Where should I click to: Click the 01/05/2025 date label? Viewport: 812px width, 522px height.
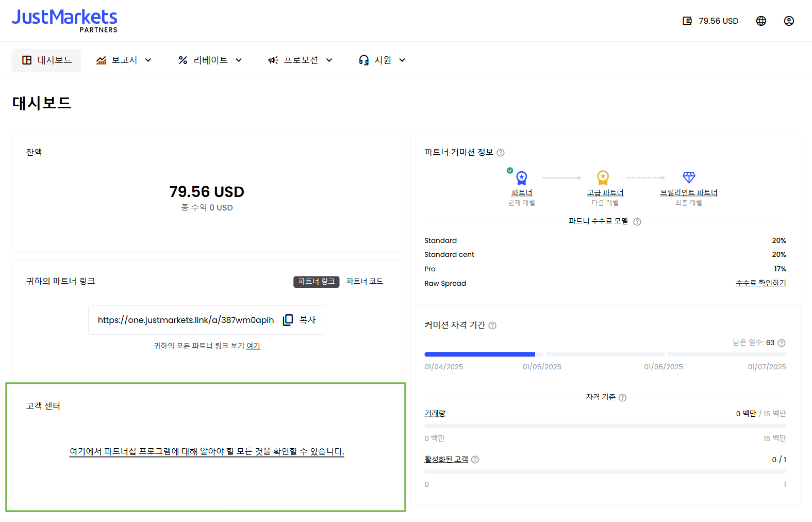coord(542,367)
